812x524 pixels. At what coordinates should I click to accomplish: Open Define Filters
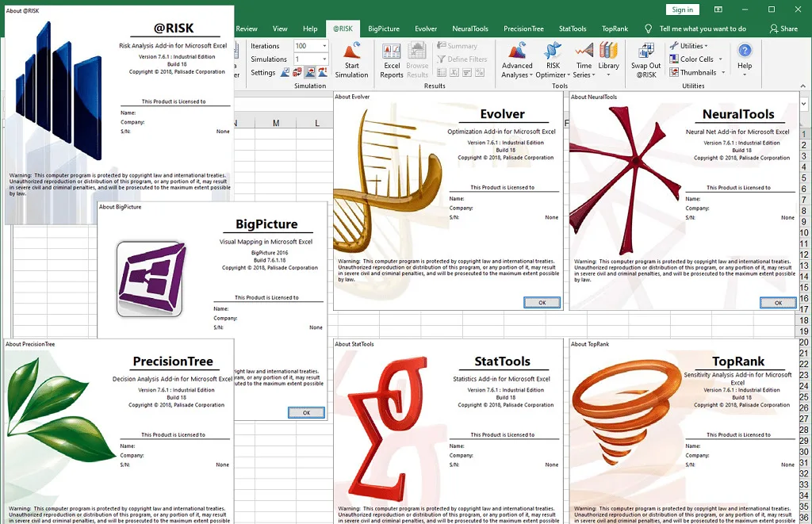click(462, 59)
